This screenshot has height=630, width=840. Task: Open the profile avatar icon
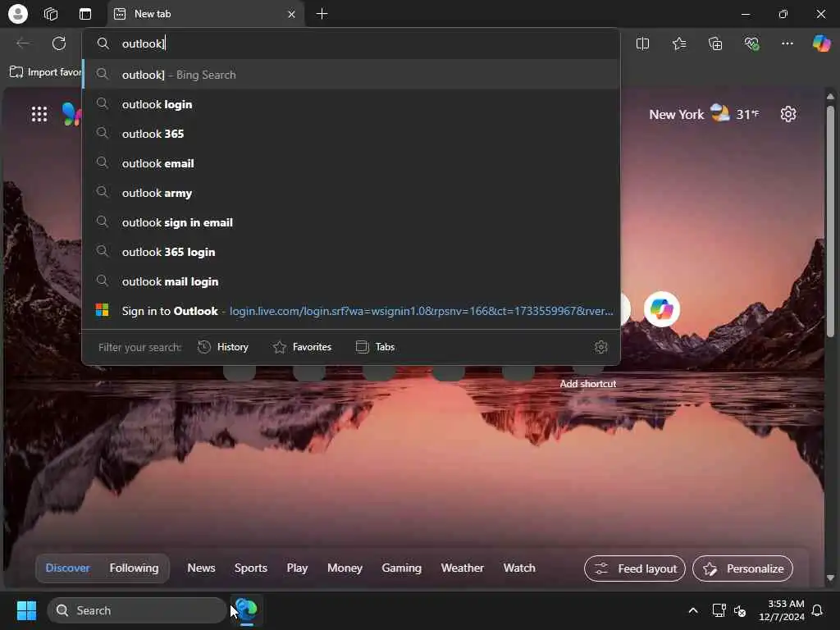pyautogui.click(x=18, y=14)
